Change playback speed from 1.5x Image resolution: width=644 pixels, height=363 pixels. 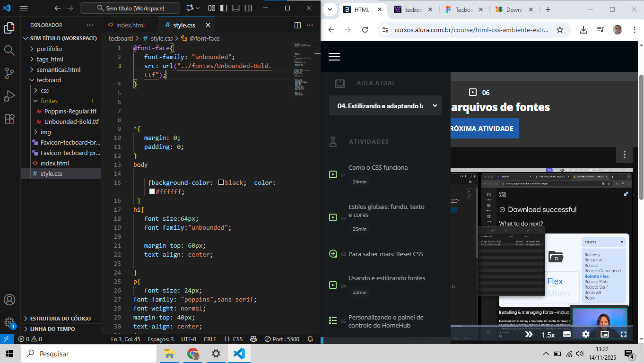coord(548,335)
